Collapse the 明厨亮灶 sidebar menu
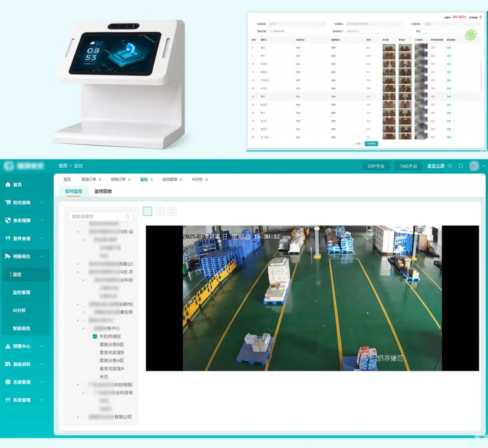488x448 pixels. pyautogui.click(x=42, y=256)
